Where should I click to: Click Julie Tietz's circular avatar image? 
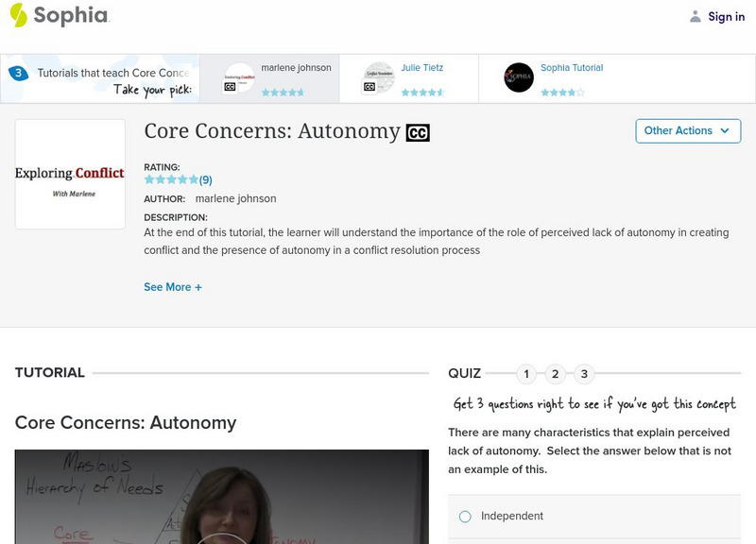point(377,78)
